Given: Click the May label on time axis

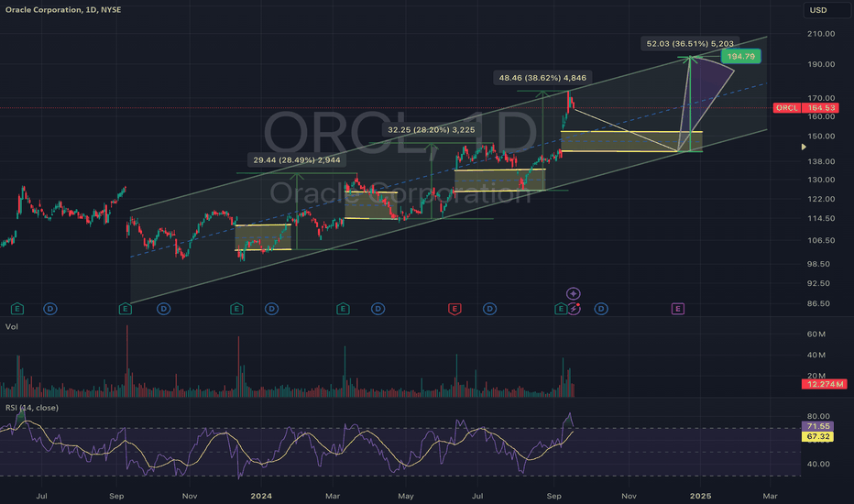Looking at the screenshot, I should coord(406,496).
